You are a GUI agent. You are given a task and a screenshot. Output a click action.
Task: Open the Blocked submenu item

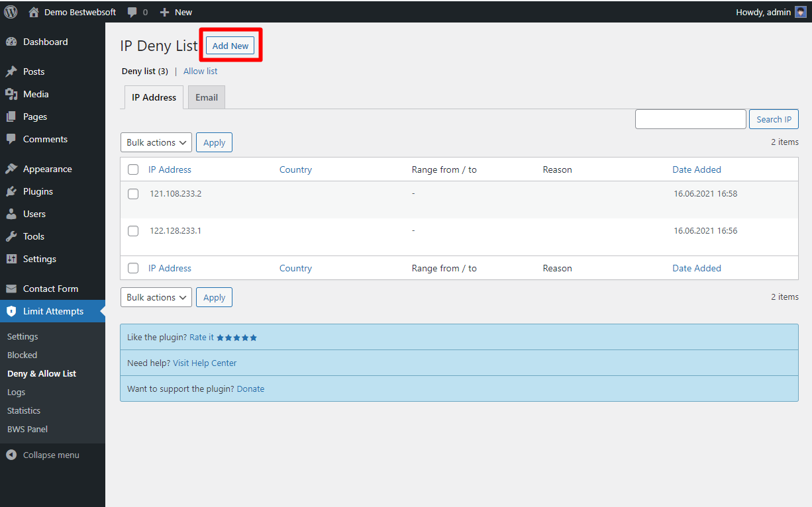click(23, 355)
